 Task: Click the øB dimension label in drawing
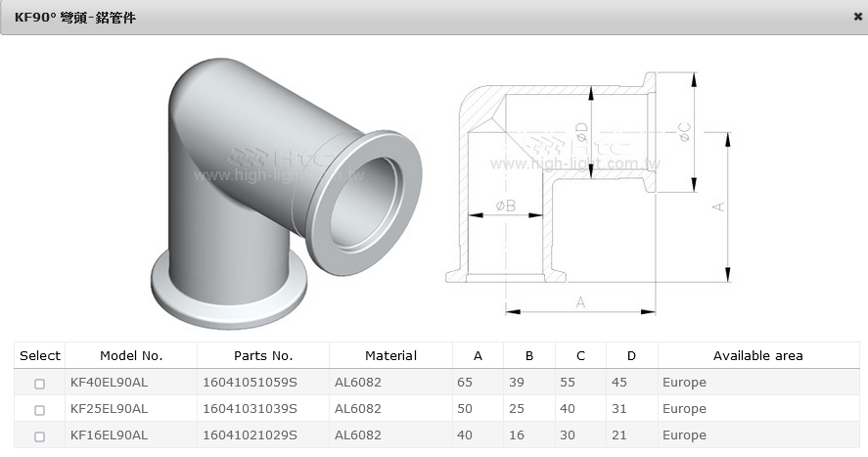coord(506,205)
